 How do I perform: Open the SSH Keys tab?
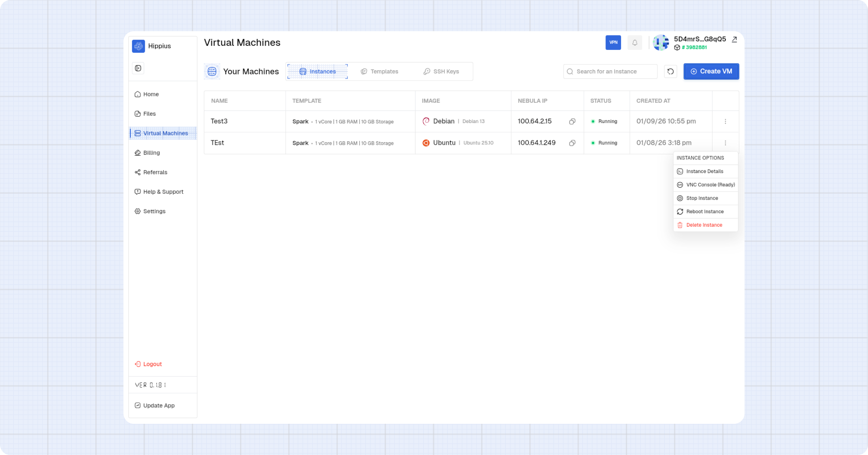[441, 71]
